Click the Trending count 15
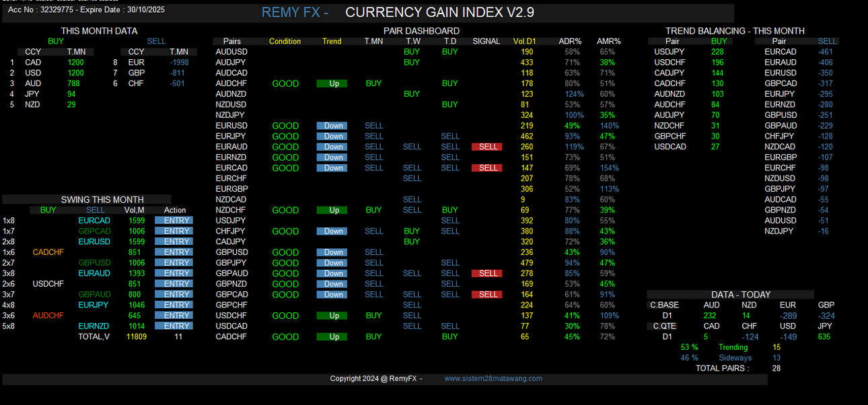 tap(776, 347)
